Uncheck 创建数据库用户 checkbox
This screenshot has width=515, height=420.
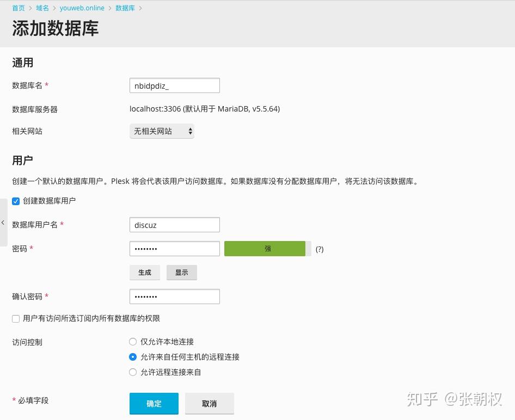16,201
